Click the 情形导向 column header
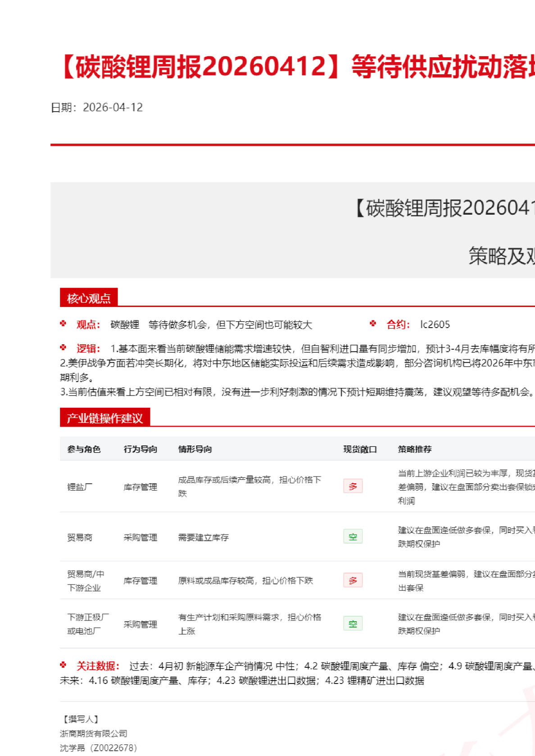The height and width of the screenshot is (756, 535). coord(195,449)
